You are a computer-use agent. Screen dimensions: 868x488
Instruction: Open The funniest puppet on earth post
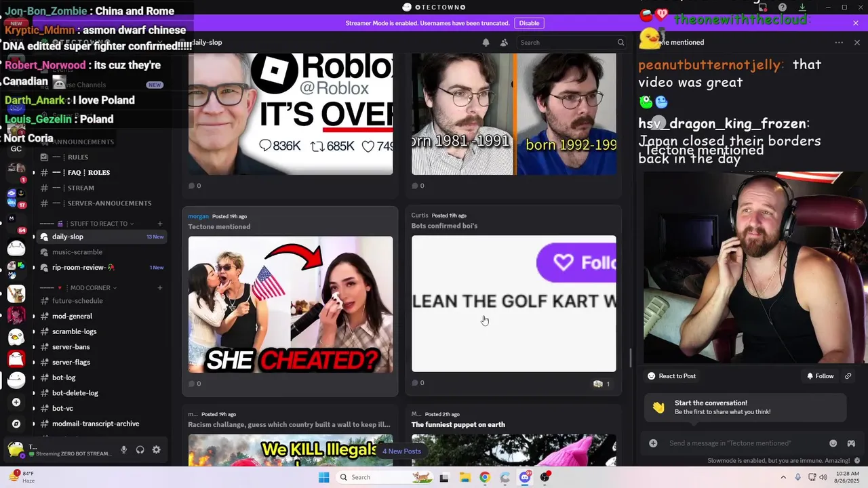(458, 425)
